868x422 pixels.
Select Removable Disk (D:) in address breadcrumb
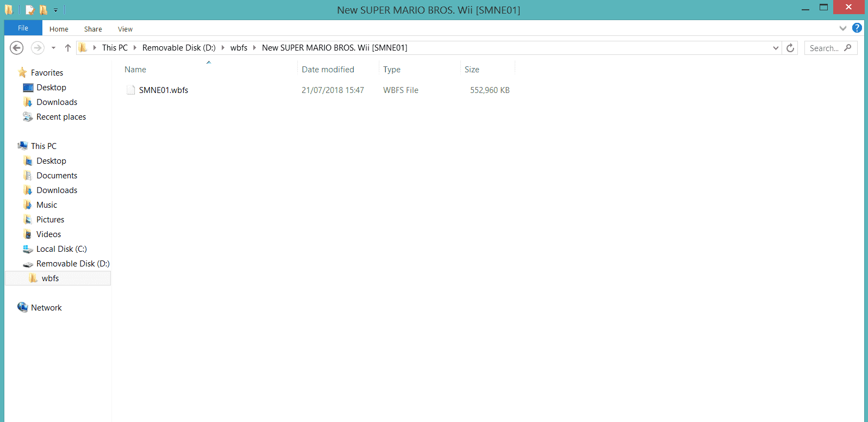coord(179,48)
